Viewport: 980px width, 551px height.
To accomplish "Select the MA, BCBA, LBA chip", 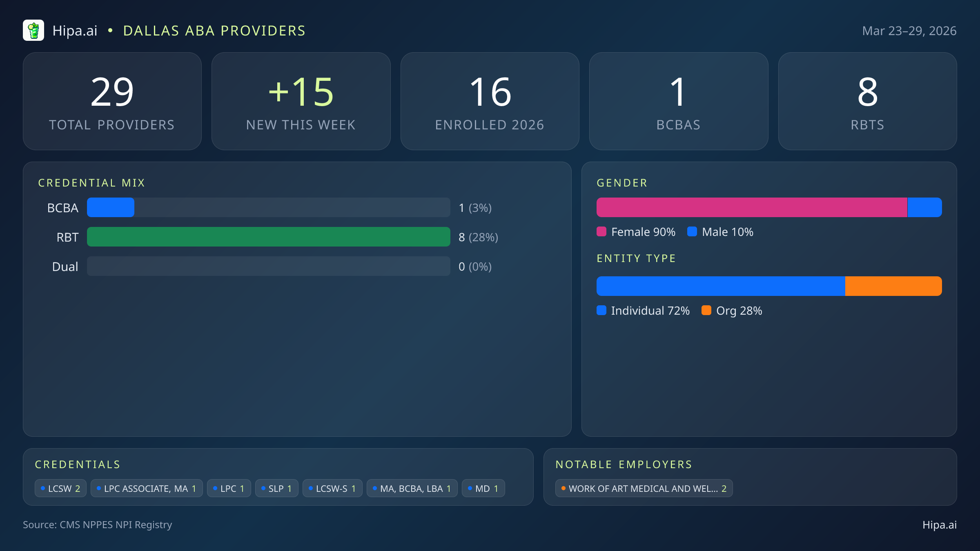I will tap(412, 489).
